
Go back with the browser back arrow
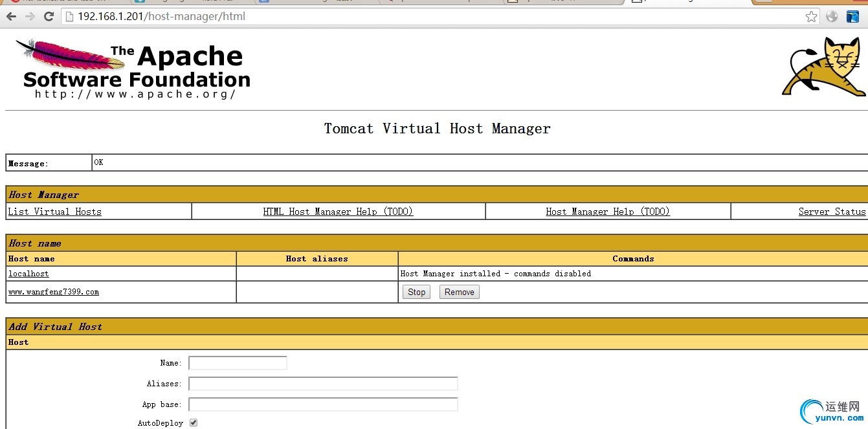point(11,17)
